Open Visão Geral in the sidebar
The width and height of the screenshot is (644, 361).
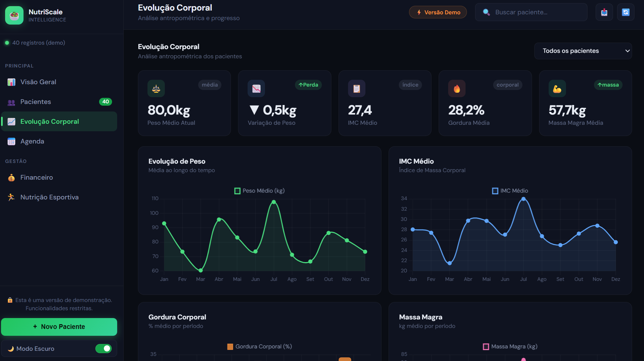(x=59, y=82)
